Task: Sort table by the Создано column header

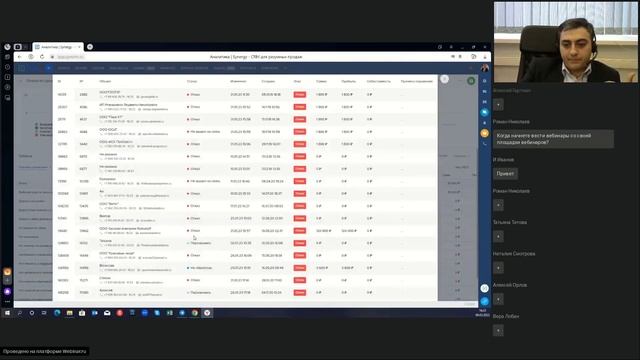Action: point(268,82)
